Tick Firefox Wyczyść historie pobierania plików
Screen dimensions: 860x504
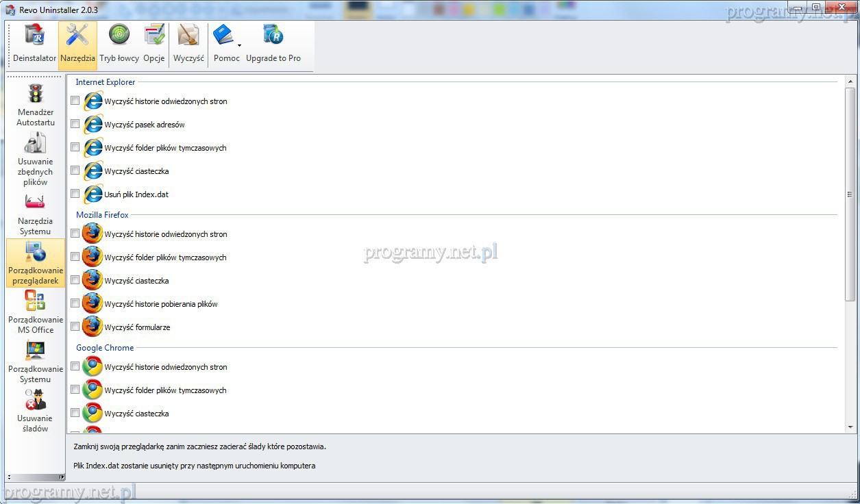[x=75, y=303]
